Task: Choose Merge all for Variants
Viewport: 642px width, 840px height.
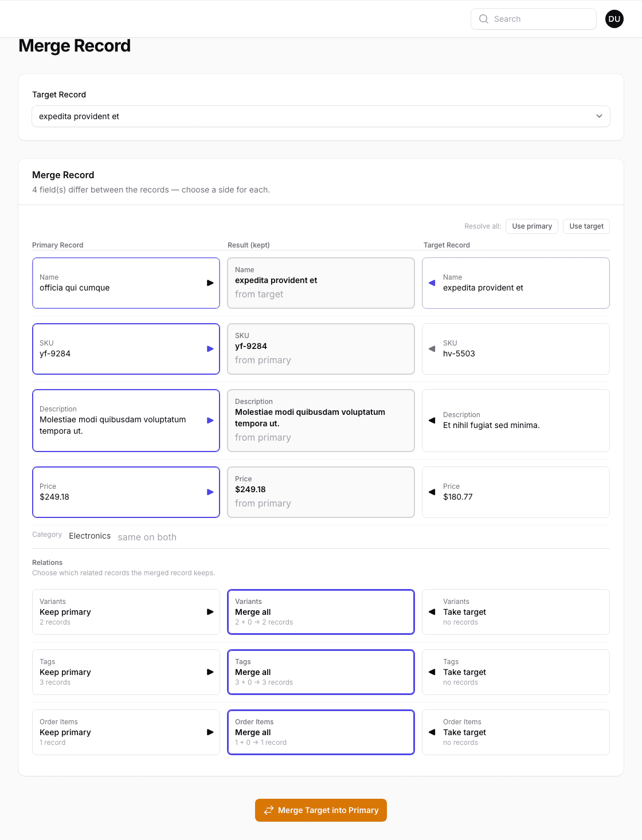Action: click(321, 612)
